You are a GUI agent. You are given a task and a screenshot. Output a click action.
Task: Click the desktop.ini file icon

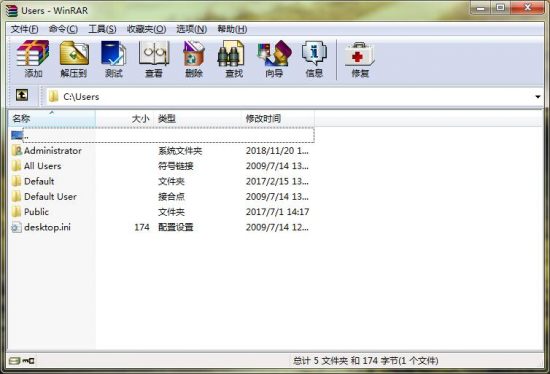pyautogui.click(x=16, y=227)
